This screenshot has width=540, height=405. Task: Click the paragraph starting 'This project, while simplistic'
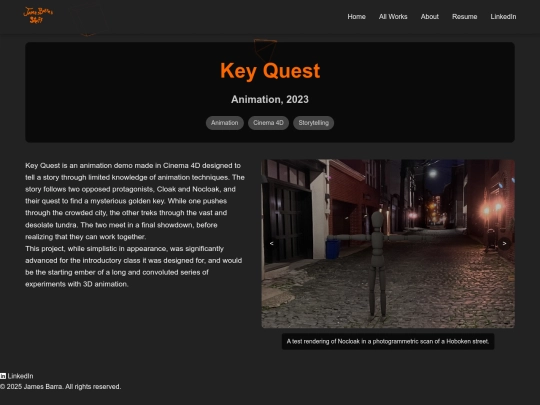(x=134, y=266)
